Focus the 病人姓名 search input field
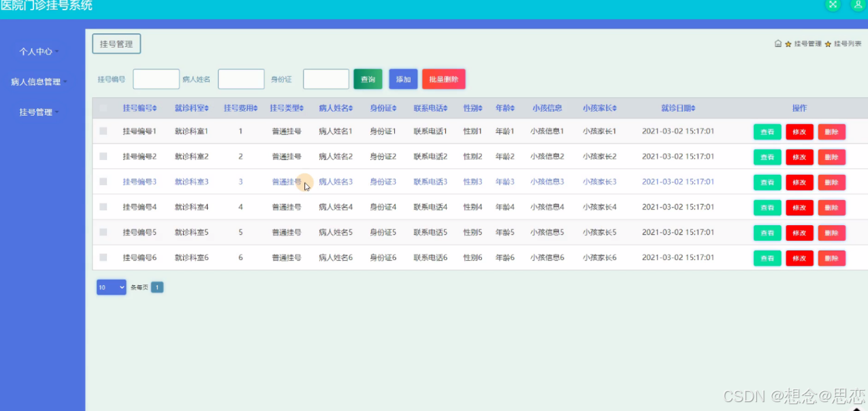The image size is (868, 411). [241, 79]
